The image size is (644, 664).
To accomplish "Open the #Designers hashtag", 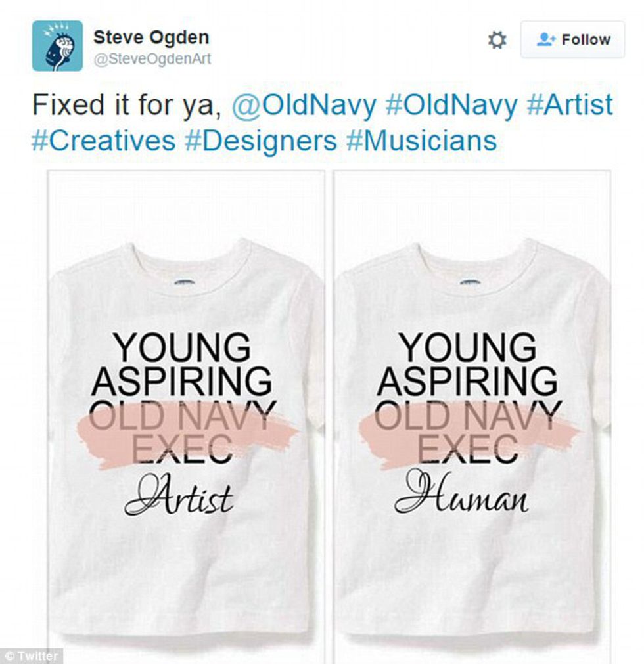I will (x=261, y=141).
